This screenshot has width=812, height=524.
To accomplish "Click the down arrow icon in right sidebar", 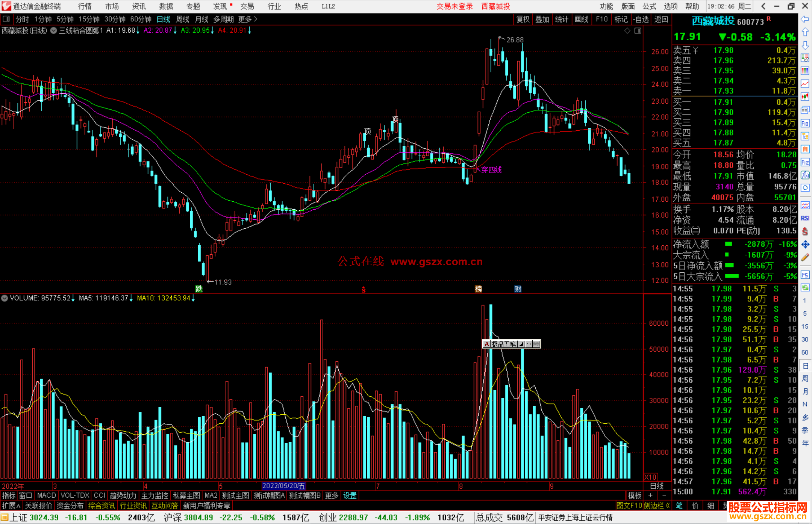I will click(805, 45).
